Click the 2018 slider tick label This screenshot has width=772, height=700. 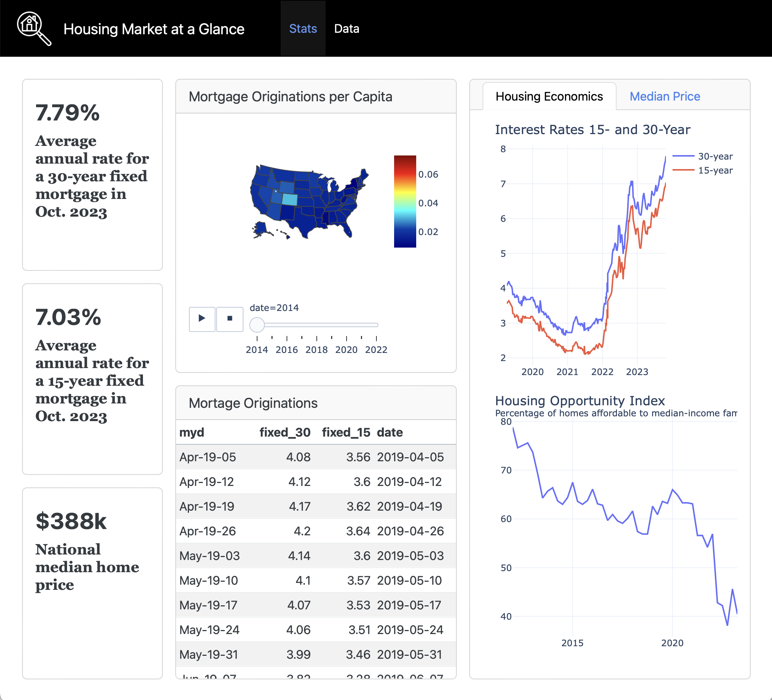pyautogui.click(x=316, y=349)
